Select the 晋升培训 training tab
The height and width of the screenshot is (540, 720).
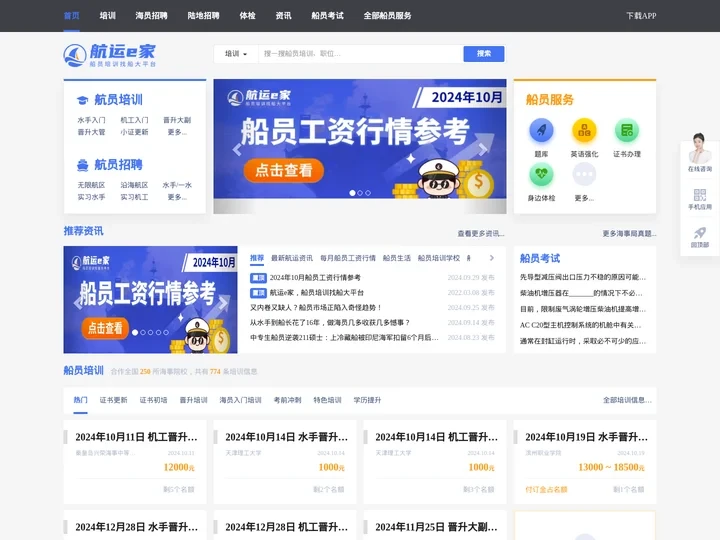[x=193, y=400]
